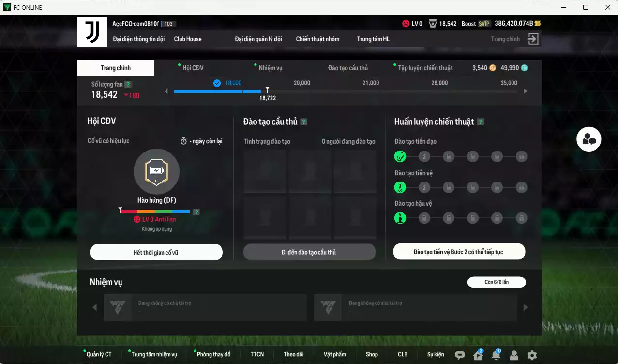
Task: Open the chat speech bubble icon
Action: tap(460, 355)
